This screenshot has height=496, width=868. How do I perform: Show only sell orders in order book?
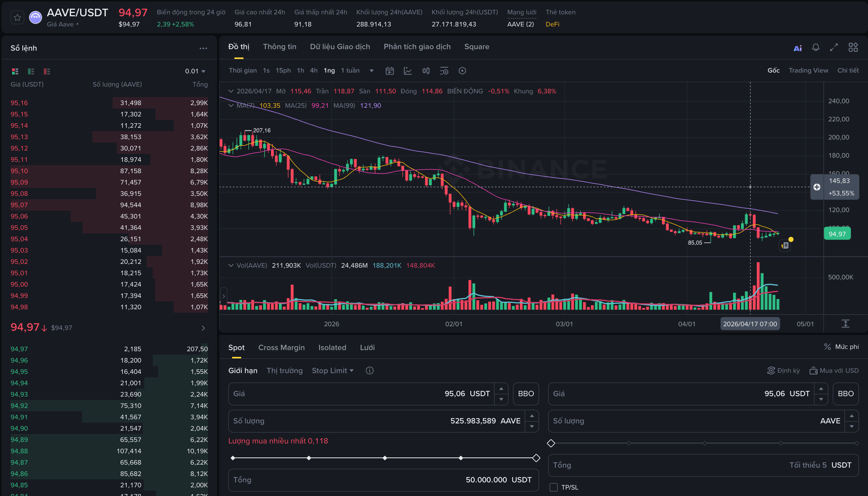pyautogui.click(x=47, y=71)
